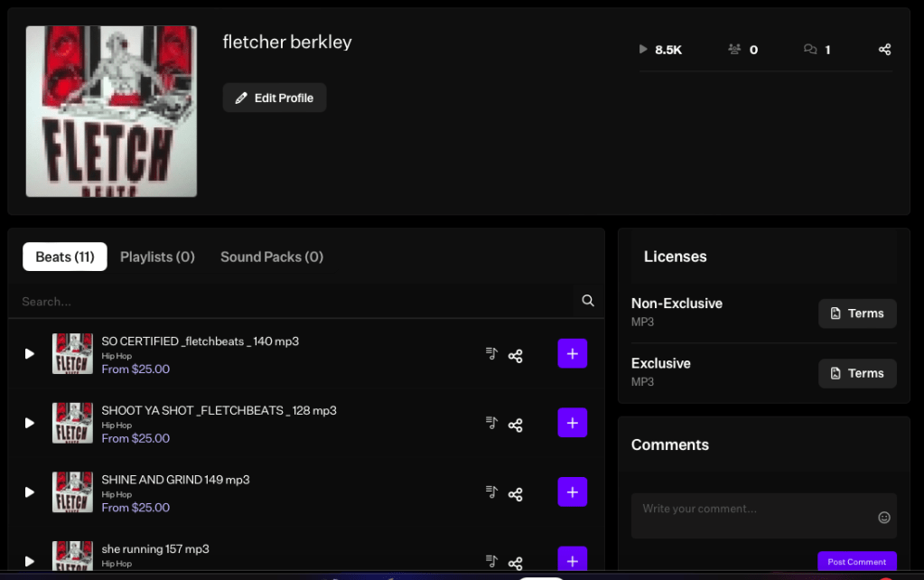Screen dimensions: 924x580
Task: Add SHINE AND GRIND with plus button
Action: click(x=572, y=492)
